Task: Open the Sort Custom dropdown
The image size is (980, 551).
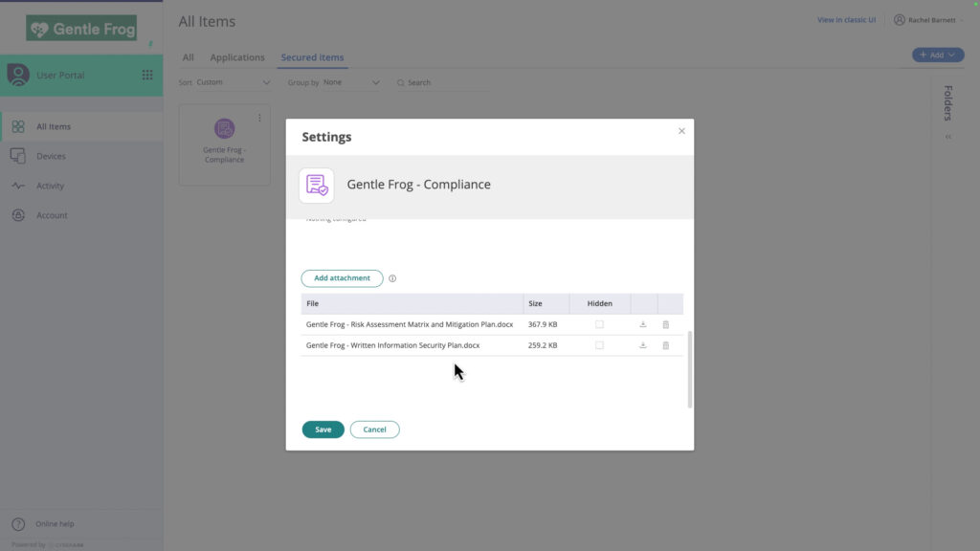Action: (x=234, y=82)
